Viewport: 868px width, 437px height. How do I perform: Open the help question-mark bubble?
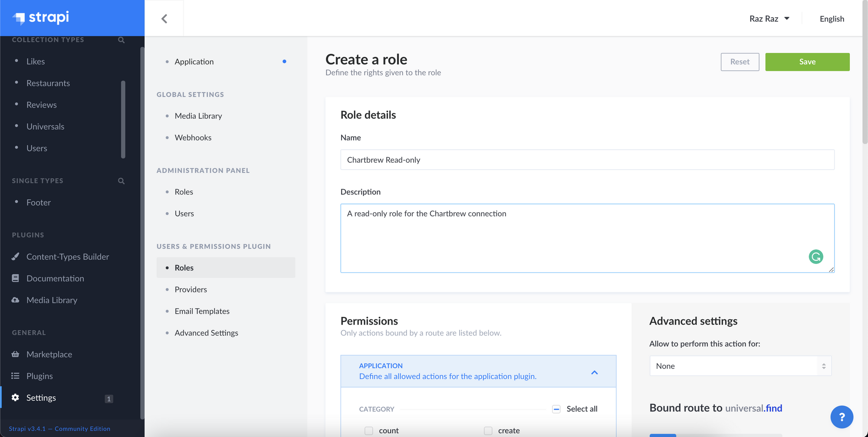click(842, 417)
